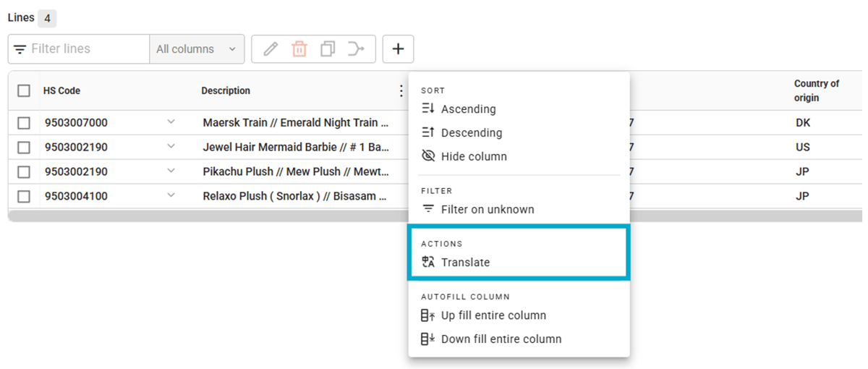The width and height of the screenshot is (868, 369).
Task: Select Translate from Actions menu
Action: coord(465,263)
